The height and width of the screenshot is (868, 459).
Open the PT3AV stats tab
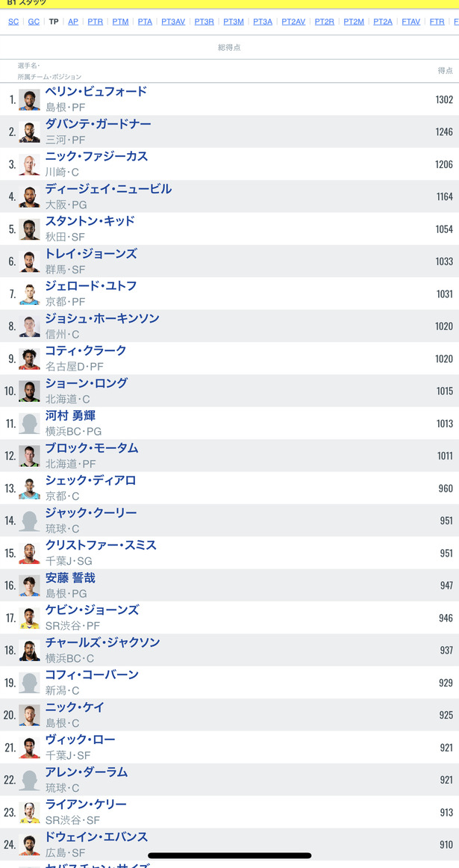point(173,22)
